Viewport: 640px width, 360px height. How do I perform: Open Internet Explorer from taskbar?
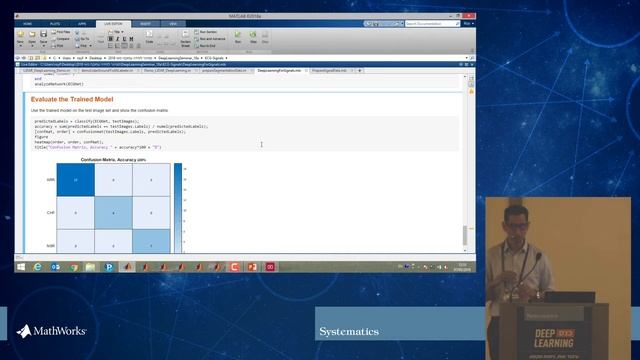(x=38, y=267)
